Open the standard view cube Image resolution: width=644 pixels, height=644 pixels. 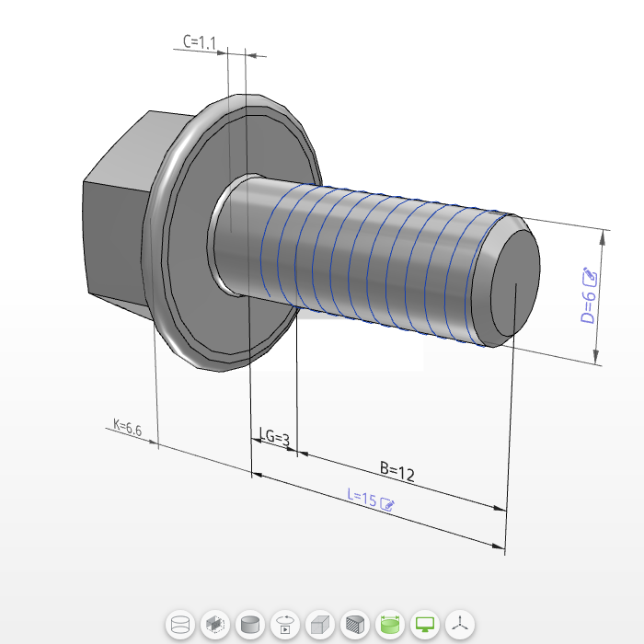click(320, 625)
